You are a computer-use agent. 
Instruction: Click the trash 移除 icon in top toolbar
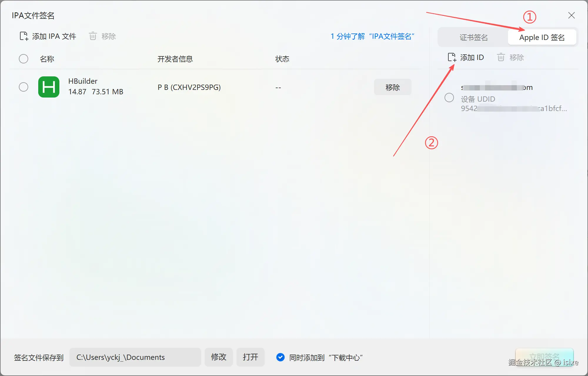tap(93, 36)
